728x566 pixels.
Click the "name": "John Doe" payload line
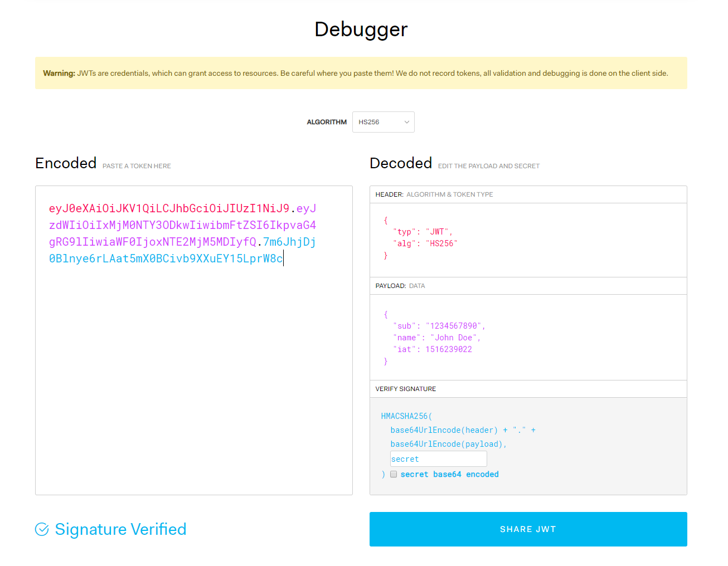(436, 338)
